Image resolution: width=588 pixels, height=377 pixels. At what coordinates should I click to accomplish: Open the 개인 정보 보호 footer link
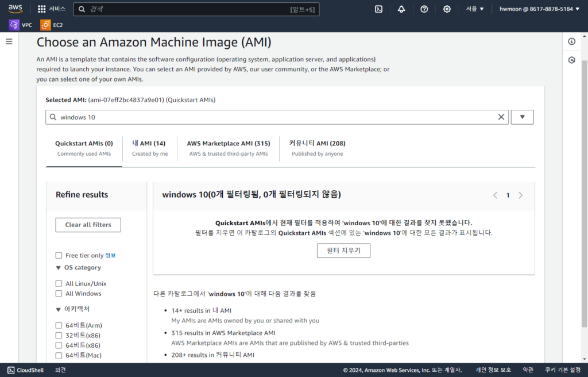[x=493, y=370]
